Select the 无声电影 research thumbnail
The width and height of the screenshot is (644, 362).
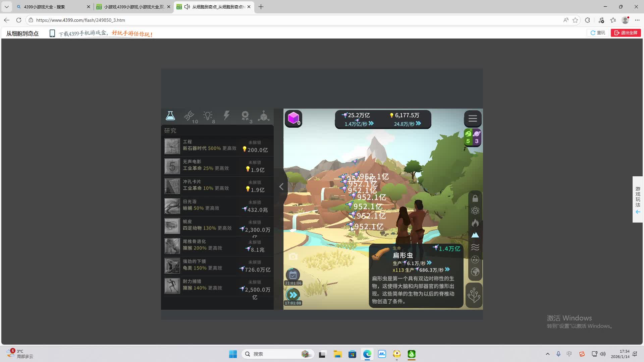[172, 166]
